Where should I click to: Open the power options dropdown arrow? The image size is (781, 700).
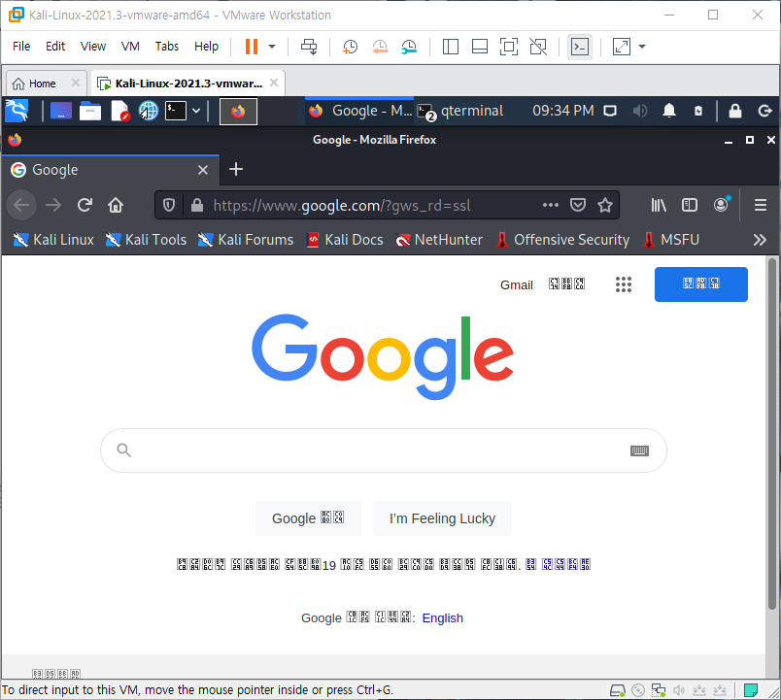pos(272,47)
